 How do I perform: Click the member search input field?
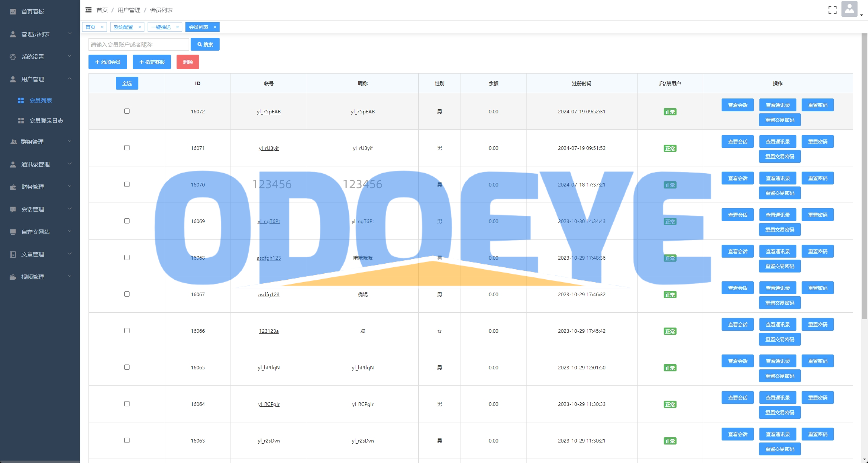tap(138, 44)
